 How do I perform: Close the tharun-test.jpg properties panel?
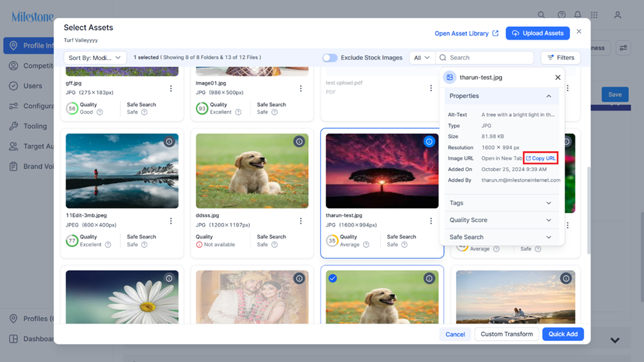point(558,77)
